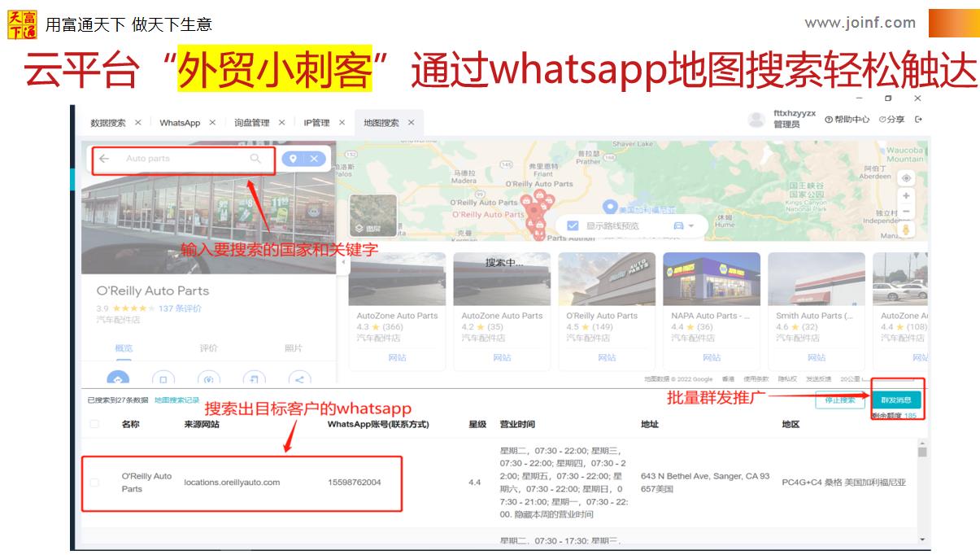Select the 照片 photos tab
Viewport: 980px width, 555px height.
(294, 348)
